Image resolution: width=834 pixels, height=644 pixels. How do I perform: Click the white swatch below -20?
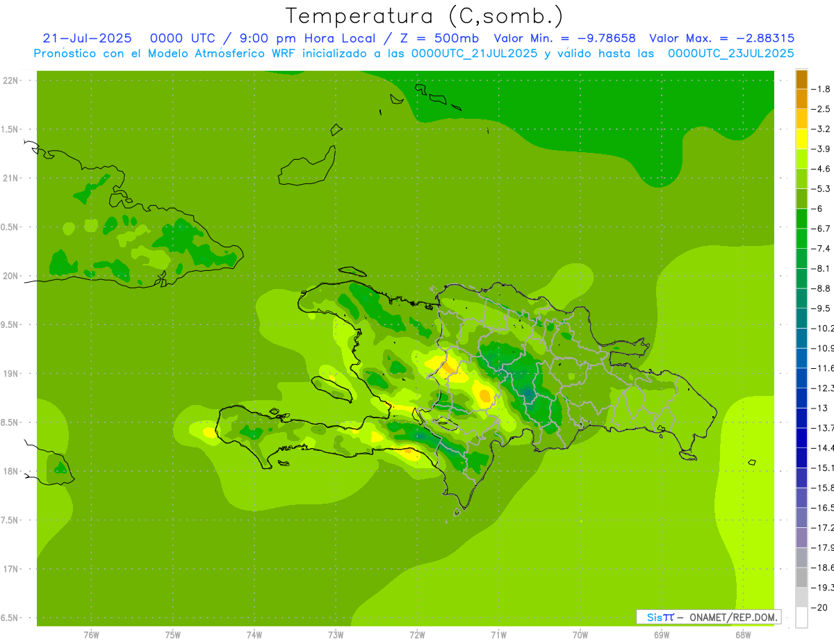pyautogui.click(x=801, y=618)
